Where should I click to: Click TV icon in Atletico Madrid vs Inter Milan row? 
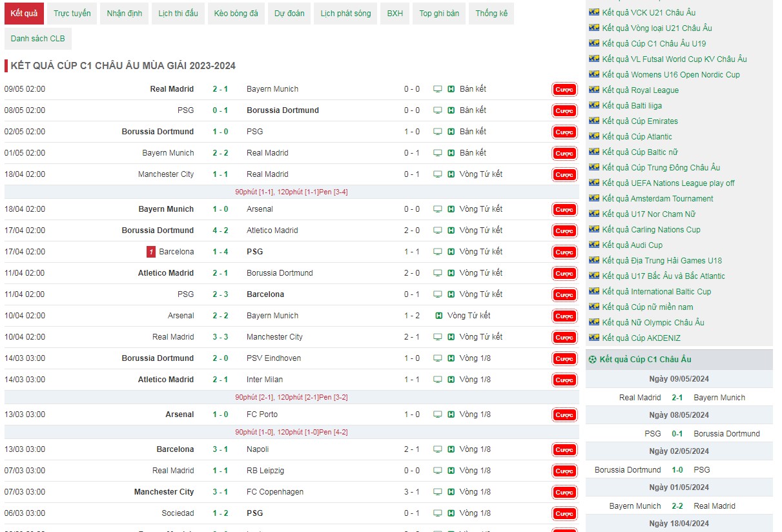click(x=438, y=380)
